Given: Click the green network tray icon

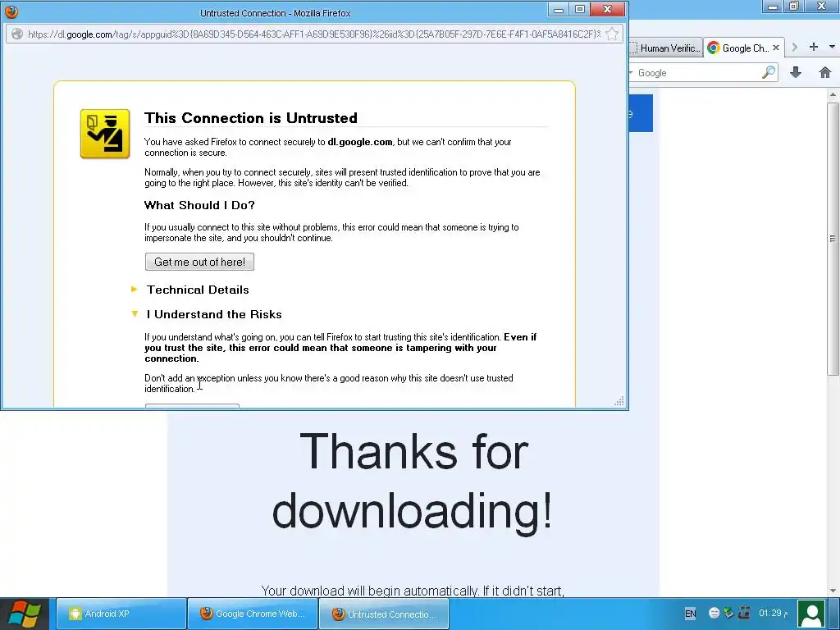Looking at the screenshot, I should coord(728,612).
